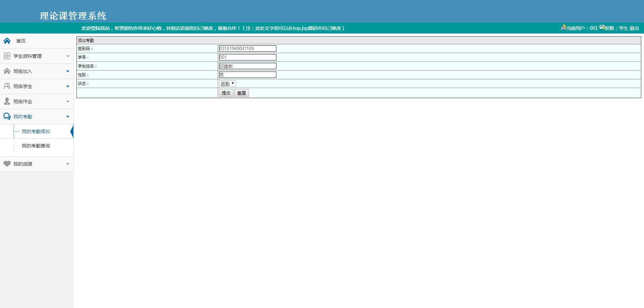Click the 重置 button
Screen dimensions: 644x308
coord(241,93)
